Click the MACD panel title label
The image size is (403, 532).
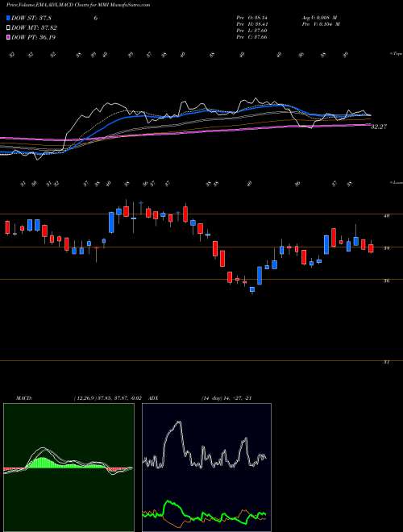[24, 398]
